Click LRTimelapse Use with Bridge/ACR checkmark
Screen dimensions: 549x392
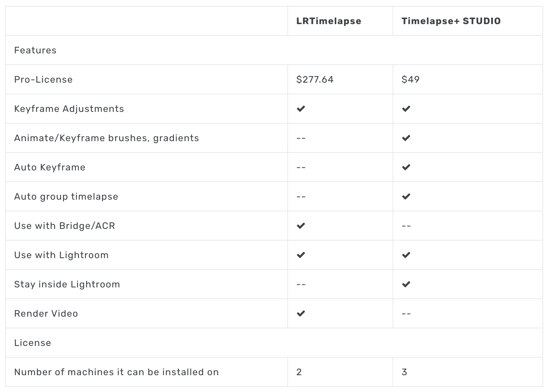(301, 226)
